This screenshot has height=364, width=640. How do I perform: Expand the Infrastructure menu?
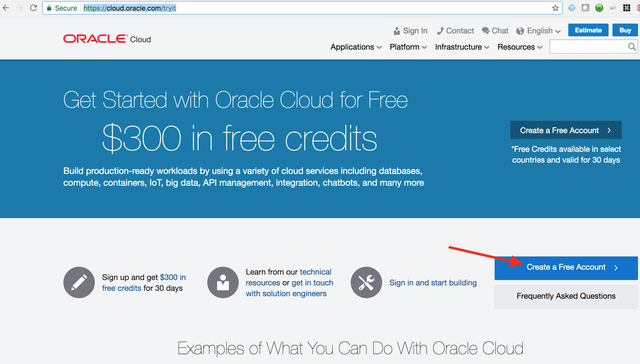coord(462,47)
